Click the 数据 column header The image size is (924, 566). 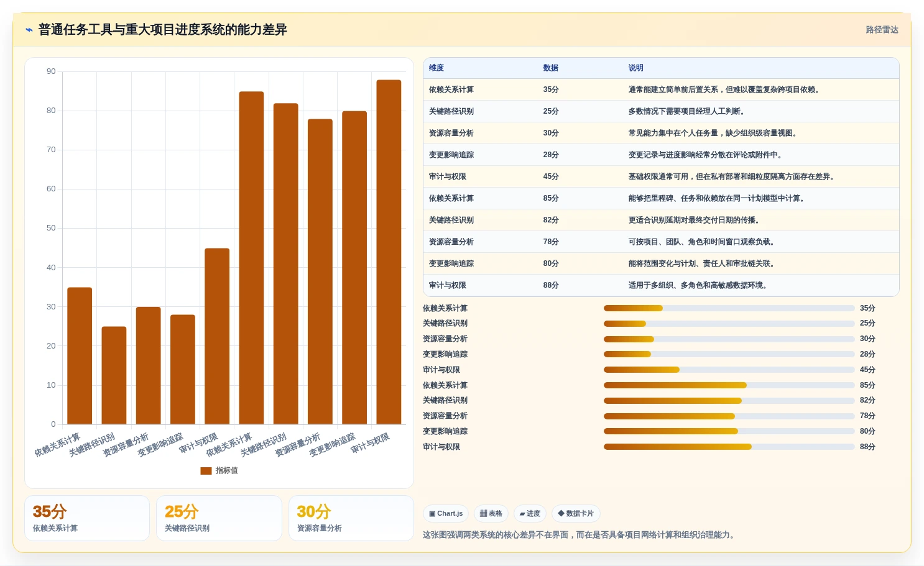[551, 68]
